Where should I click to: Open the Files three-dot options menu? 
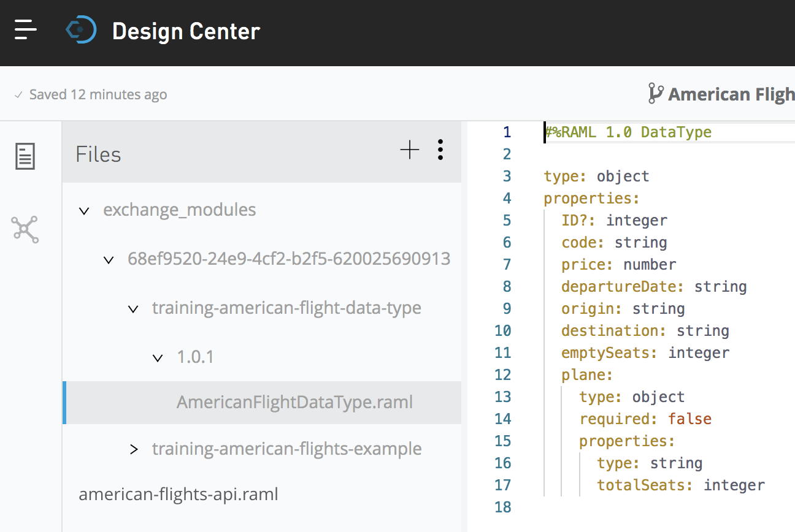pos(440,150)
